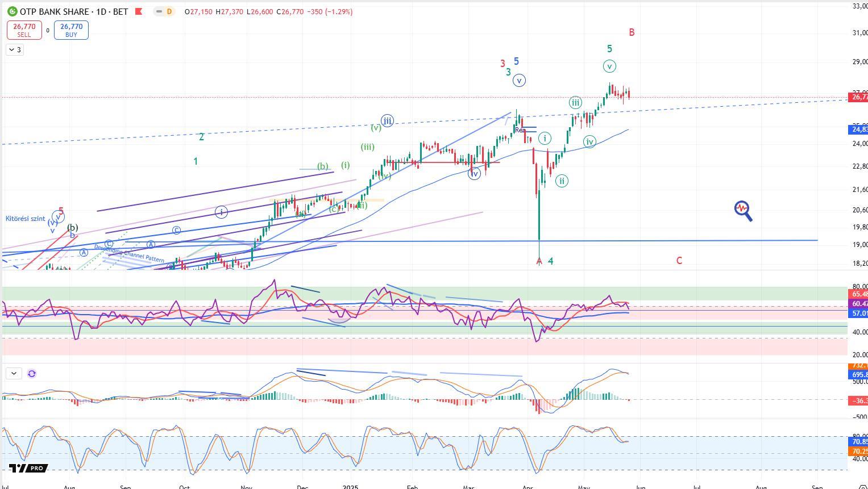Click the green (v) sub-wave label
This screenshot has height=489, width=868.
(376, 128)
